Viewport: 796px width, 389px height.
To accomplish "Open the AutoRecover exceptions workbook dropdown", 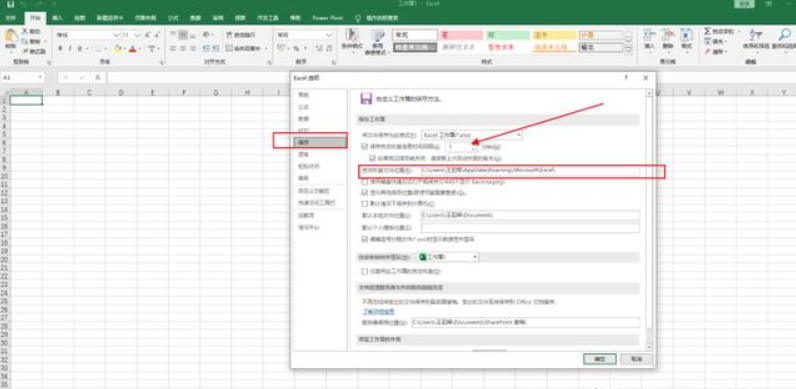I will tap(449, 257).
